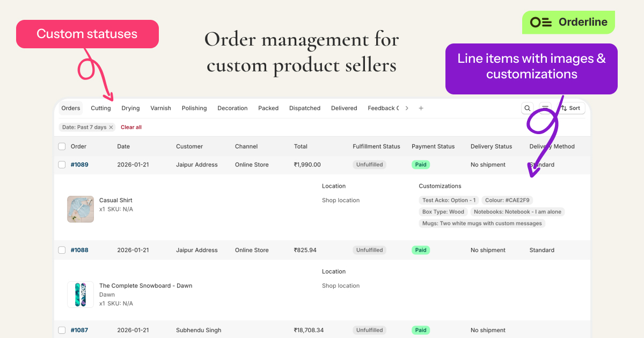Click the Date column header
Image resolution: width=644 pixels, height=338 pixels.
tap(123, 146)
